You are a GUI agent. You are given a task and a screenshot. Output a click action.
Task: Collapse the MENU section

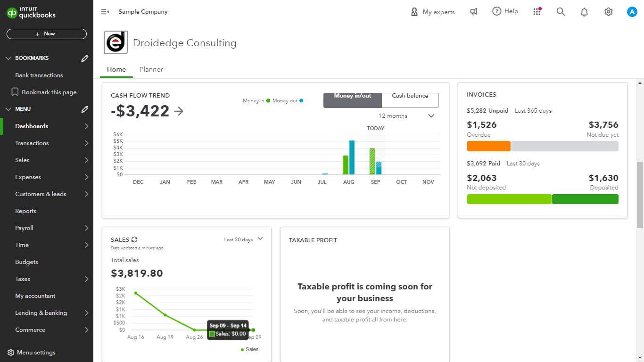tap(8, 109)
